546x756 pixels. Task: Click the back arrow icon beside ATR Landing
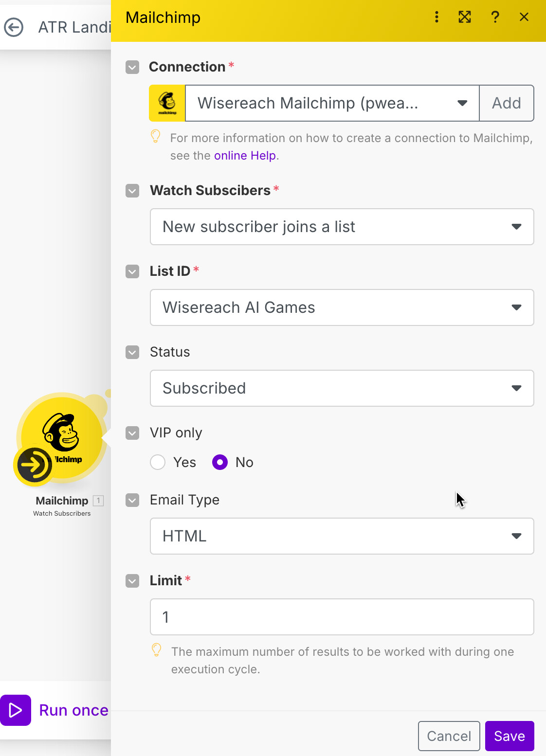point(14,27)
